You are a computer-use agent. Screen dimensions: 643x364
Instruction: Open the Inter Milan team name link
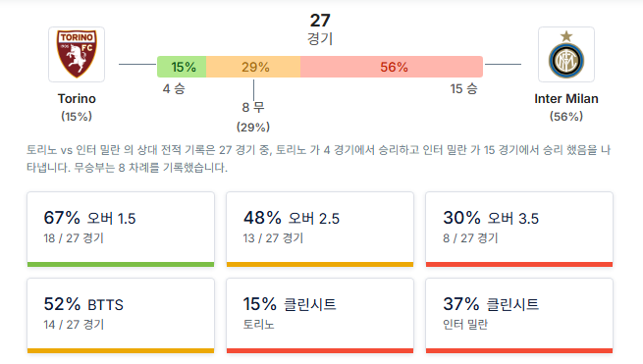[565, 99]
